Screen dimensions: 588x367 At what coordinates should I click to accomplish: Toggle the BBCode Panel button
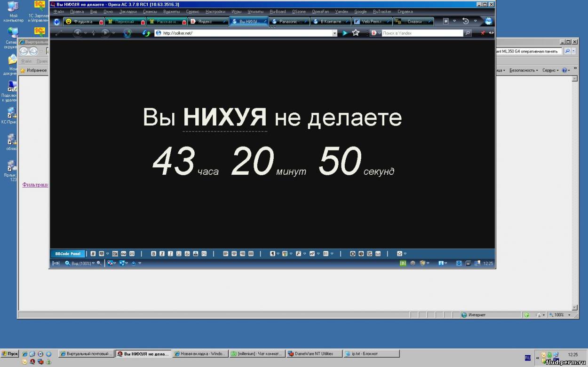[68, 254]
